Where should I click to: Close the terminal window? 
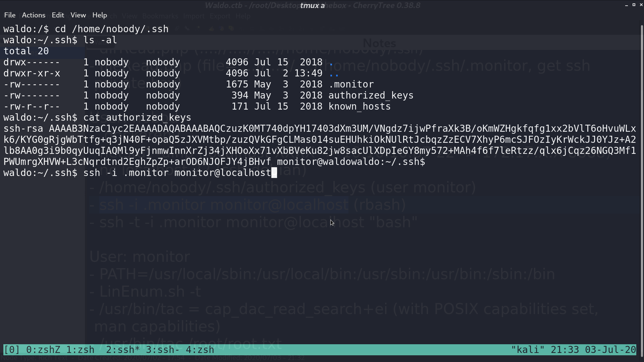[x=641, y=5]
